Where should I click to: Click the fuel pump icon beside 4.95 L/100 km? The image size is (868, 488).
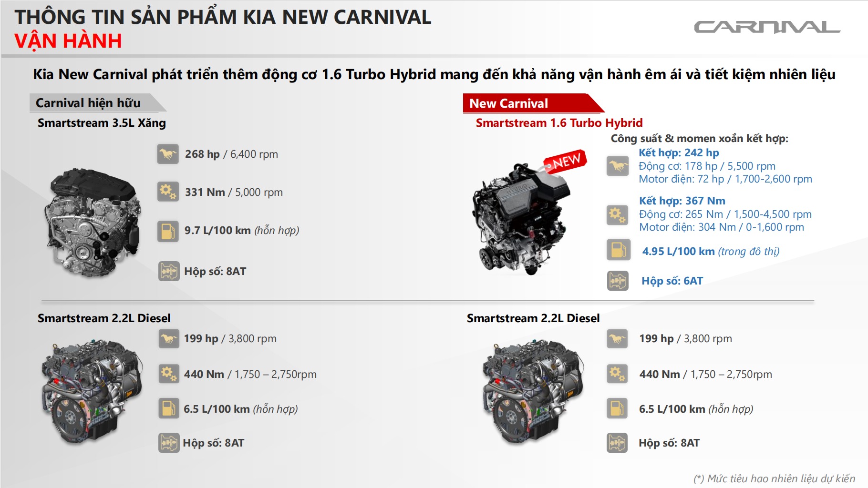click(x=618, y=250)
